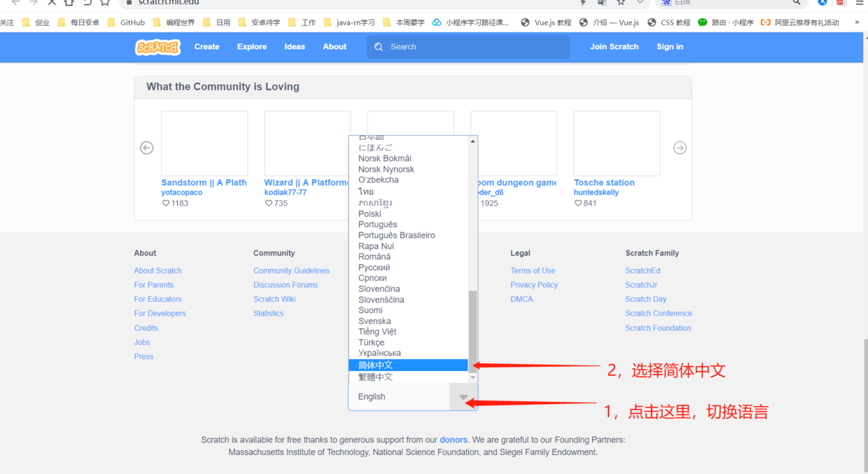Open the About Scratch footer link
The image size is (868, 474).
[x=158, y=271]
